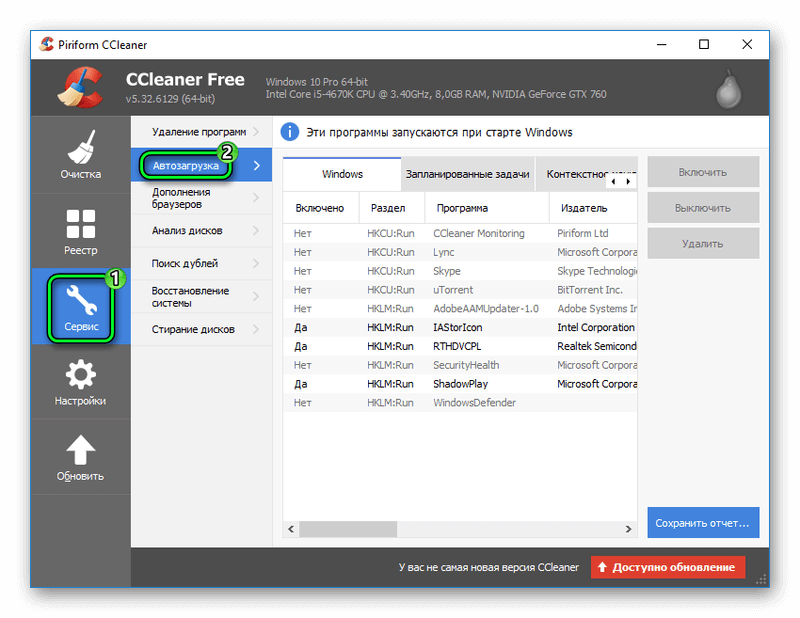Click the CCleaner logo in header

click(x=79, y=87)
